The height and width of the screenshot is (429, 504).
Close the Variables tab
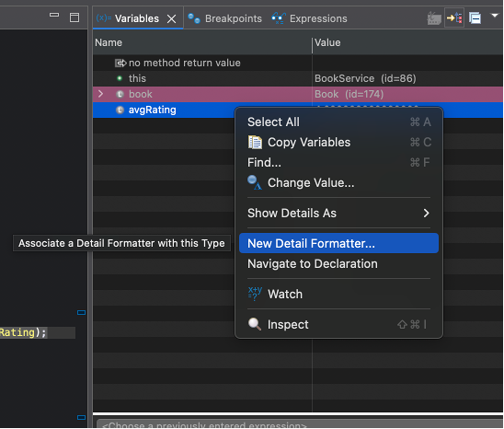click(172, 19)
